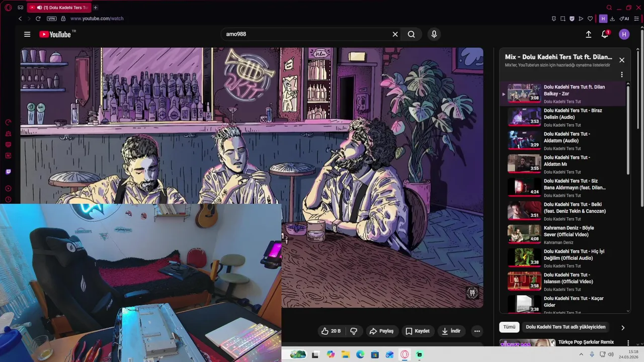The height and width of the screenshot is (362, 644).
Task: Play Aldattım (Audio) in the Mix list
Action: click(x=562, y=141)
